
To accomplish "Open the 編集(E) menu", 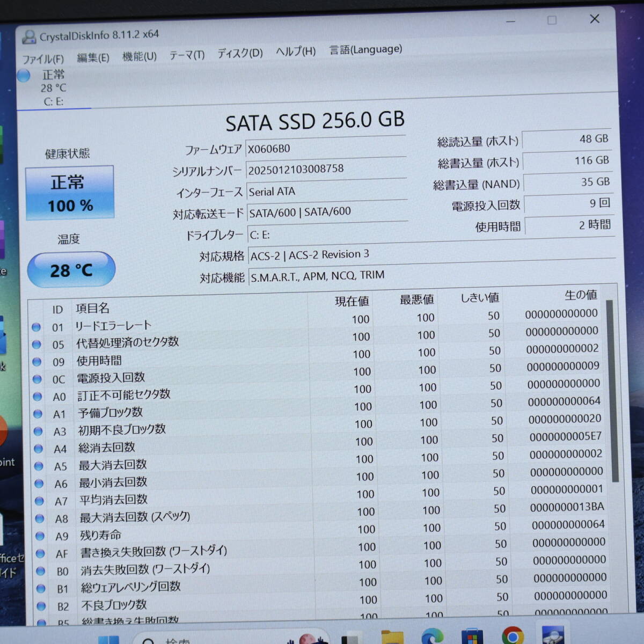I will [93, 57].
